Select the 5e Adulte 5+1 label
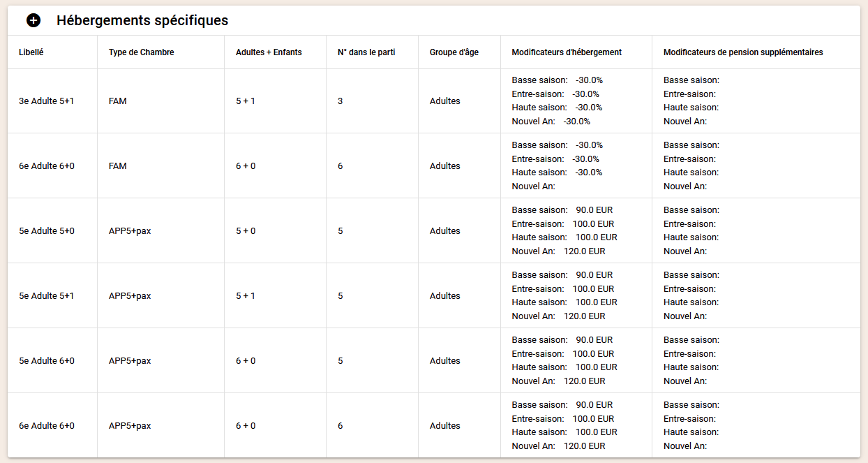868x463 pixels. 47,296
